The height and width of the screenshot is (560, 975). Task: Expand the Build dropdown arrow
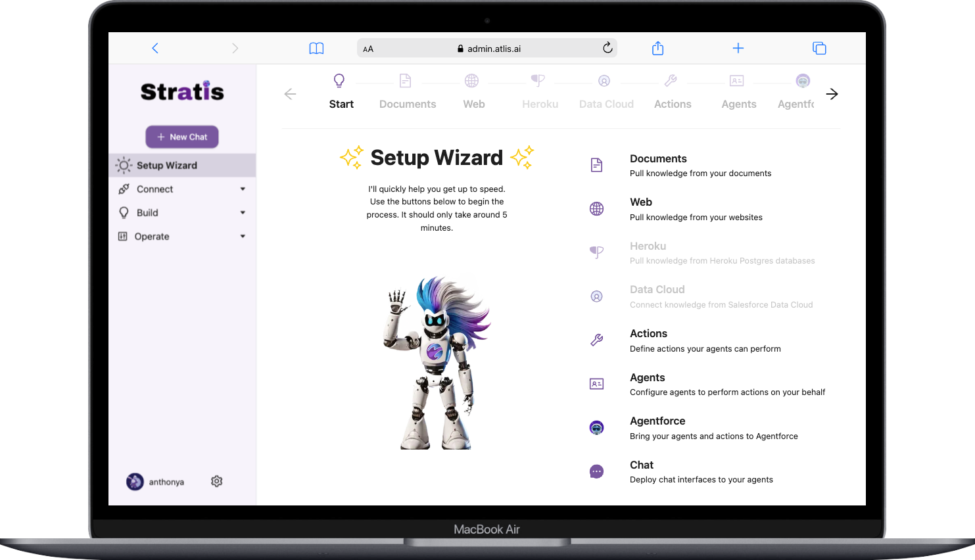point(243,212)
